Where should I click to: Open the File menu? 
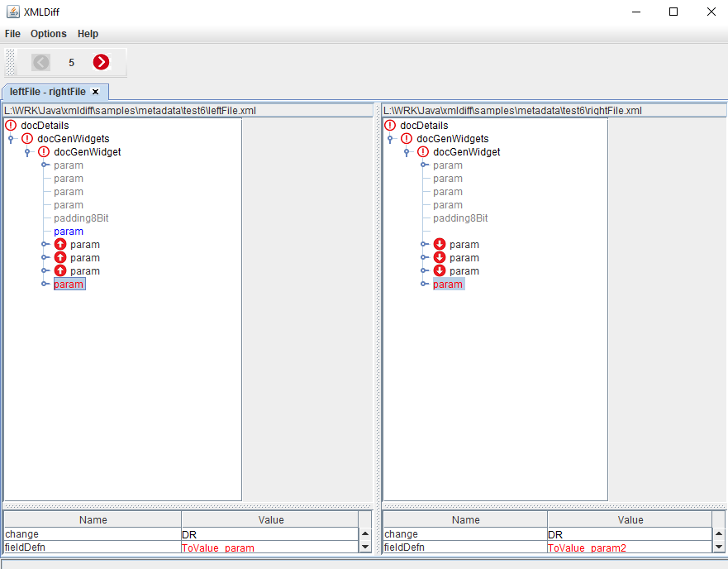coord(12,33)
